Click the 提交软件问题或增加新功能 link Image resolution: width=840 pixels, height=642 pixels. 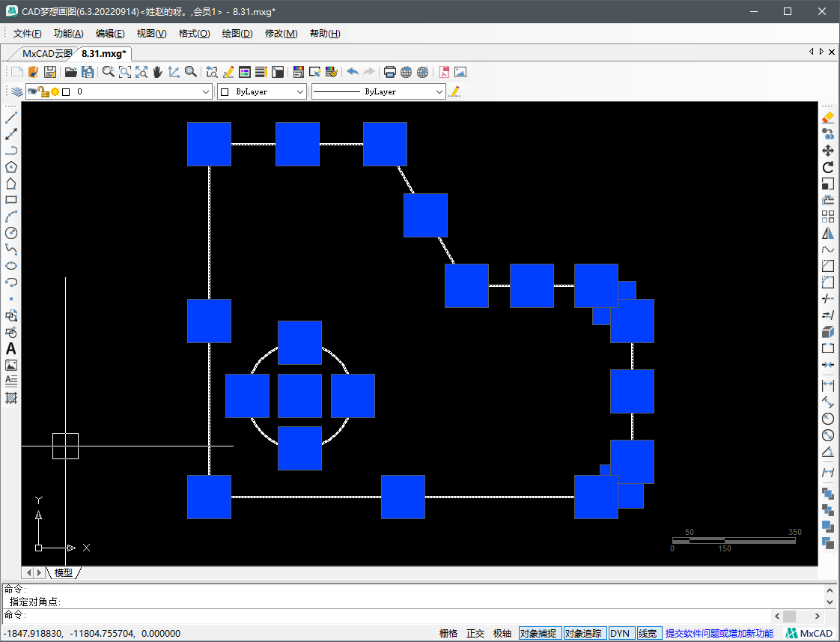719,634
